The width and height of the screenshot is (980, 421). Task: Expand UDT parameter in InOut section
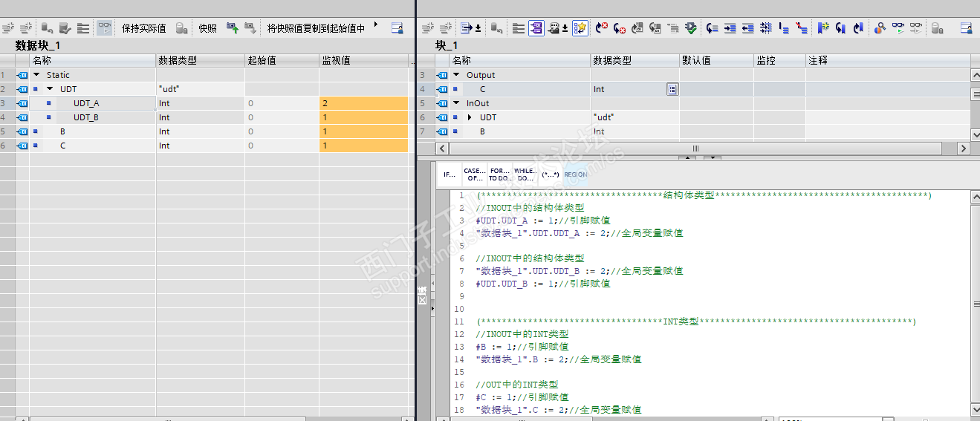[x=470, y=117]
